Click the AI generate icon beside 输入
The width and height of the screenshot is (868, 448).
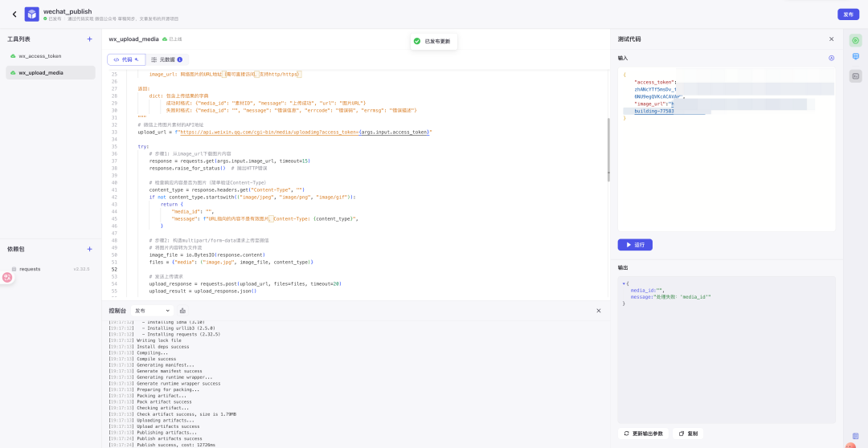(x=831, y=58)
